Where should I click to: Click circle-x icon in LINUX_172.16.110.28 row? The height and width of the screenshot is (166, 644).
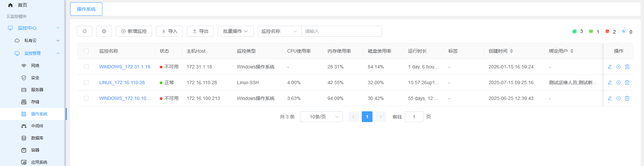618,82
